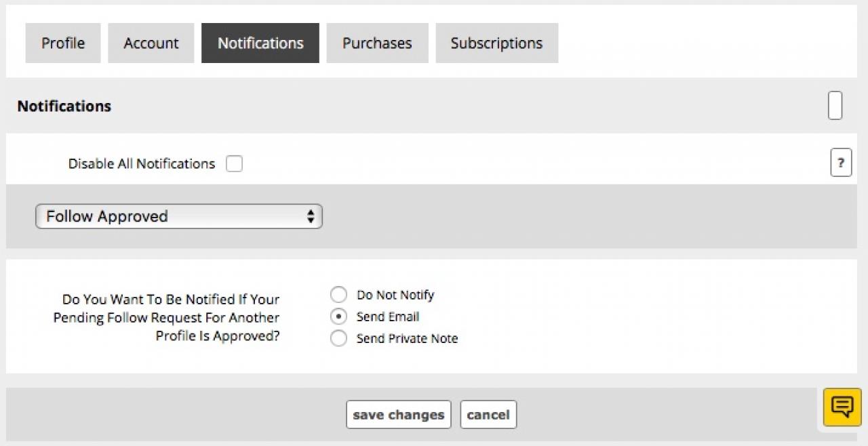Pick the Send Private Note option
This screenshot has height=446, width=868.
click(338, 338)
